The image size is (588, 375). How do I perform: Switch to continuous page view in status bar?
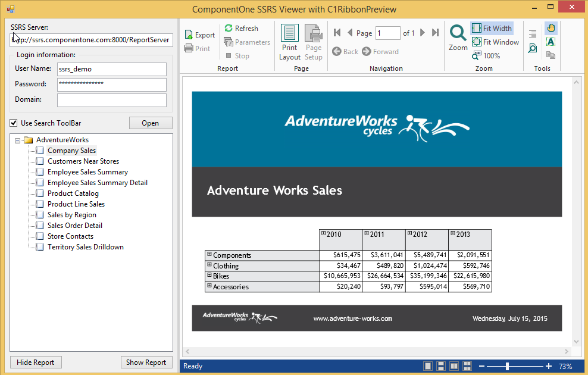coord(441,366)
